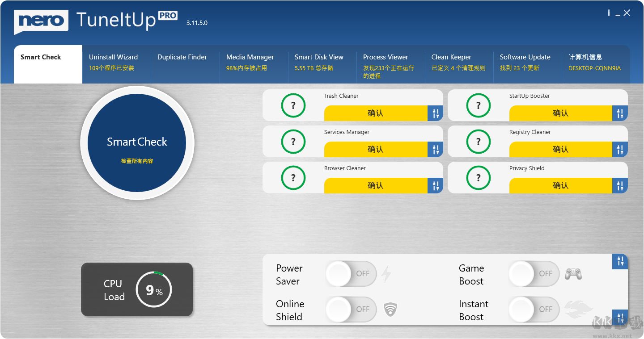This screenshot has height=339, width=644.
Task: Open StartUp Booster settings sliders icon
Action: [620, 113]
